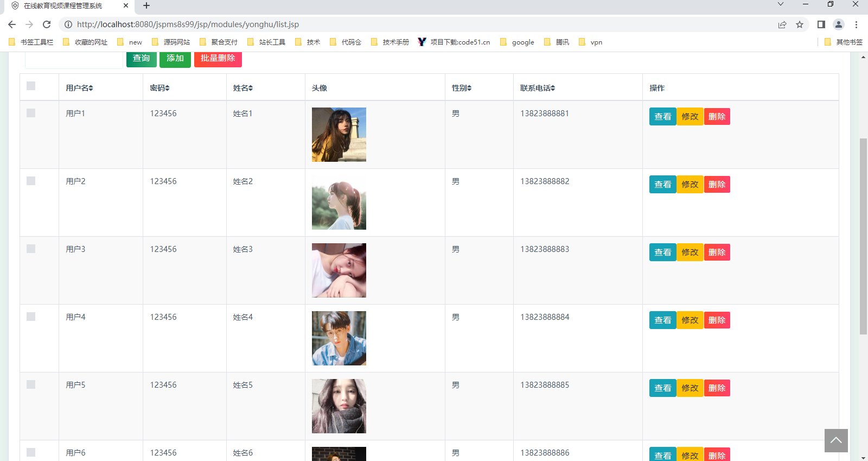Open the new bookmark folder
Image resolution: width=868 pixels, height=461 pixels.
coord(130,42)
